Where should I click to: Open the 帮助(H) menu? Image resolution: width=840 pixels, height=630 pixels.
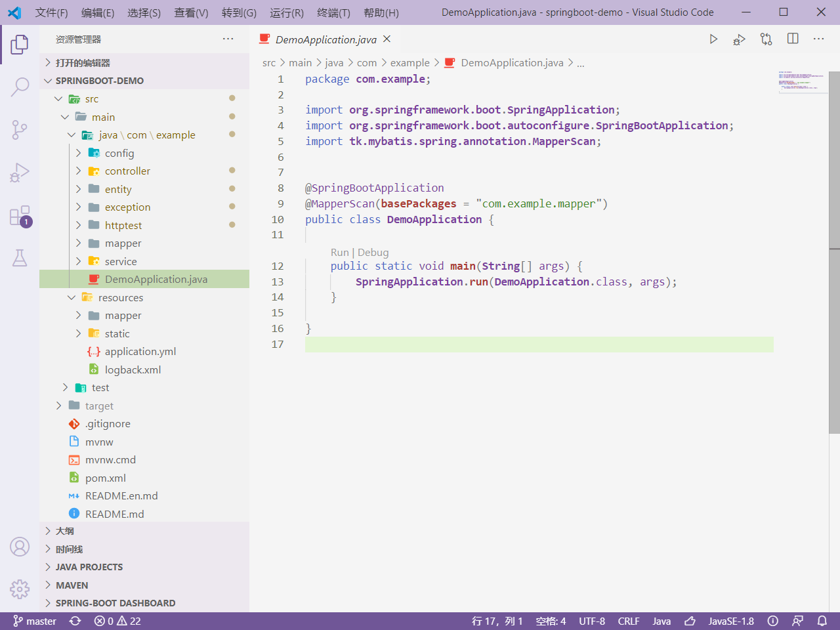pyautogui.click(x=381, y=12)
